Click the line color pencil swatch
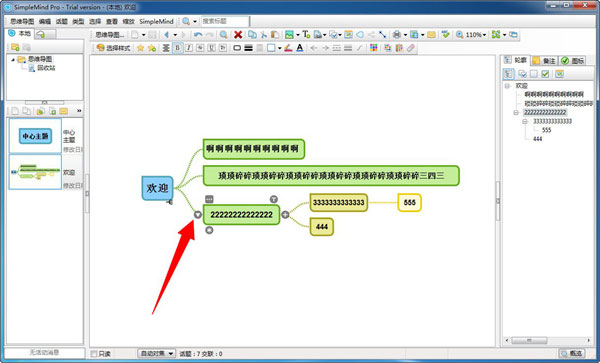 [288, 48]
